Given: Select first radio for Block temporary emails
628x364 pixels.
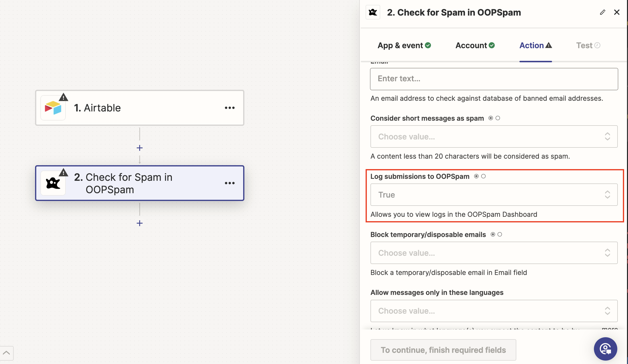Looking at the screenshot, I should click(x=493, y=235).
